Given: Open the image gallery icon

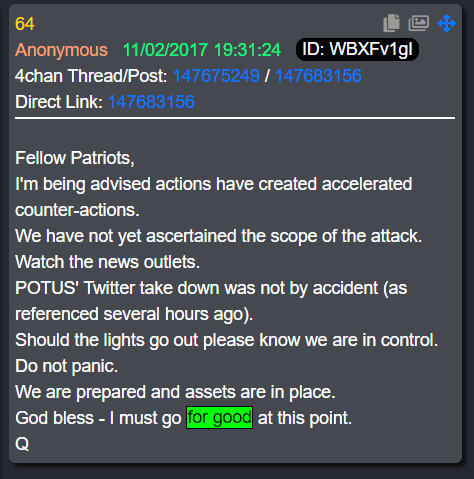Looking at the screenshot, I should [x=419, y=23].
